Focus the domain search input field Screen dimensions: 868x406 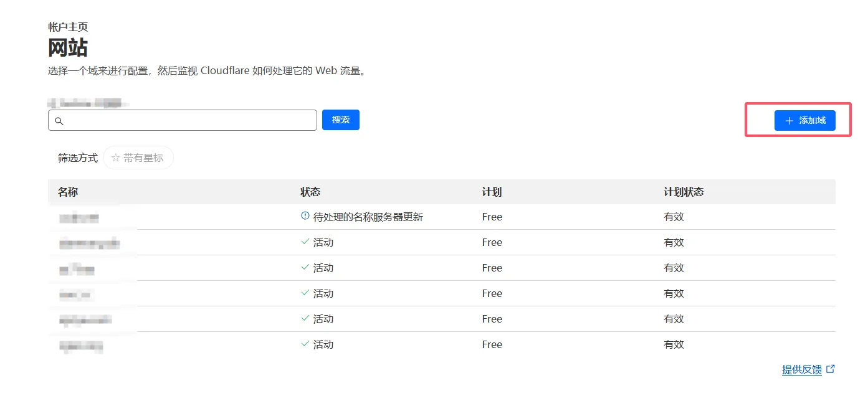point(187,121)
